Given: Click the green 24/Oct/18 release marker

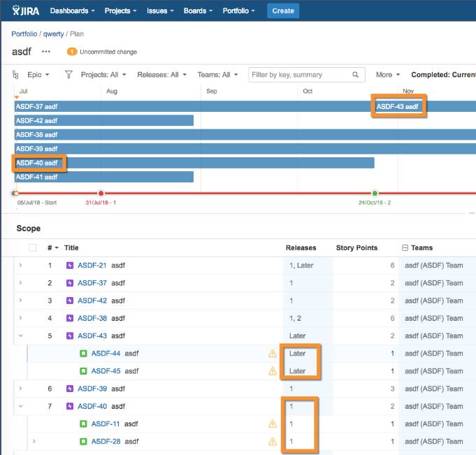Looking at the screenshot, I should coord(375,194).
